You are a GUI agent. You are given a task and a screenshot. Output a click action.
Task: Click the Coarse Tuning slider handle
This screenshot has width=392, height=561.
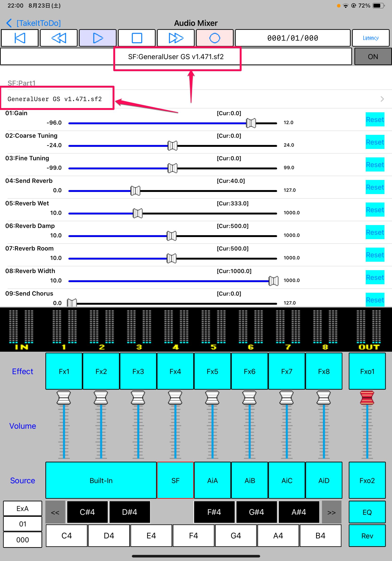[x=172, y=146]
